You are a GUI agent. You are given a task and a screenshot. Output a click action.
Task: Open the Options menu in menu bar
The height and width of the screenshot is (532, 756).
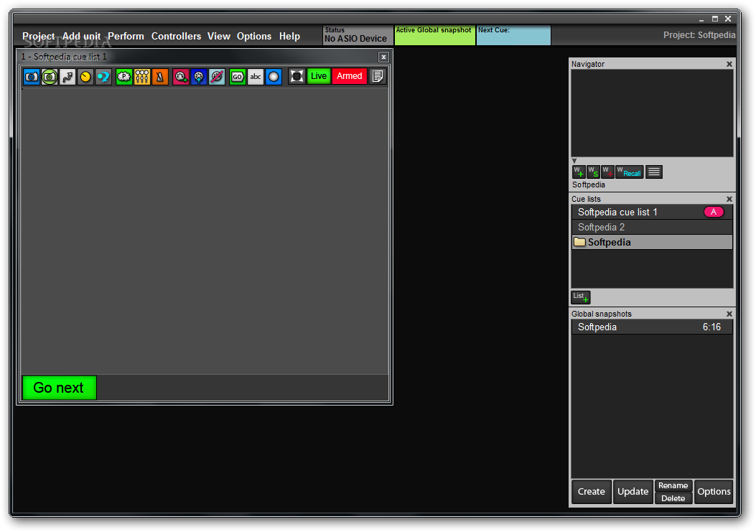pyautogui.click(x=254, y=36)
